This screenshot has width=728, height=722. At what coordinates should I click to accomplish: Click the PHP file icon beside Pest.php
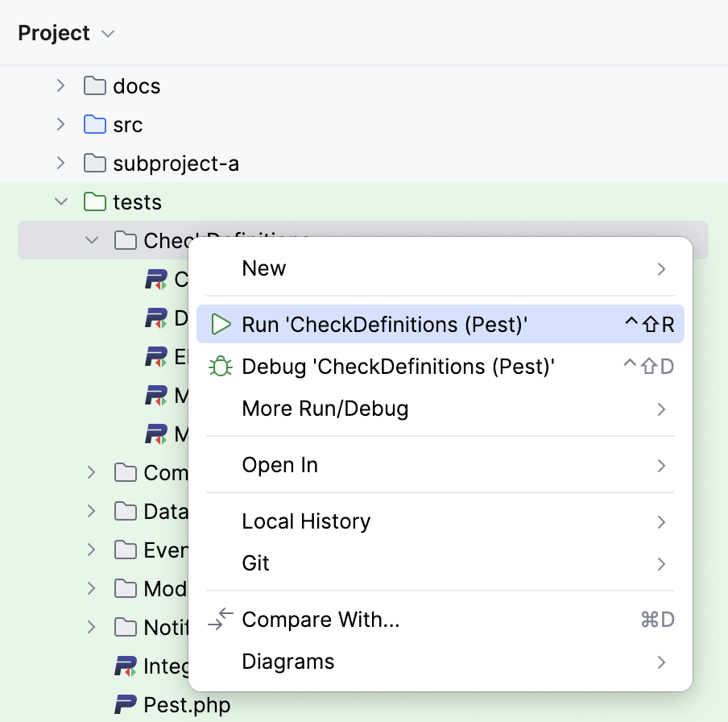[x=125, y=704]
